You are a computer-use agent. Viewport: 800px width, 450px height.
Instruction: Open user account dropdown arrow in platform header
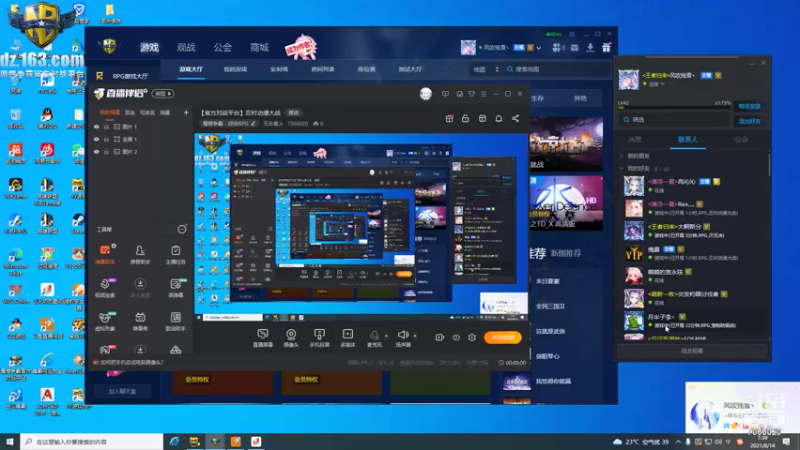(539, 48)
